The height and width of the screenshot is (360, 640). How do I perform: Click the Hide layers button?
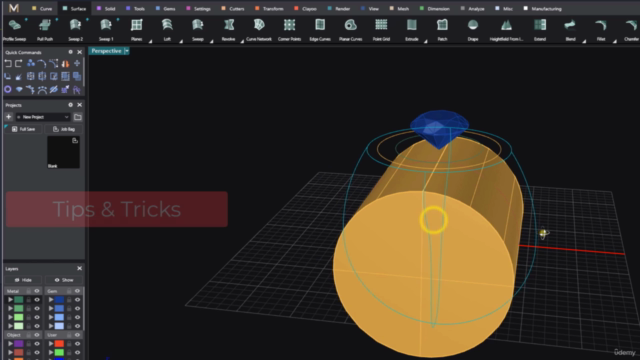coord(23,280)
